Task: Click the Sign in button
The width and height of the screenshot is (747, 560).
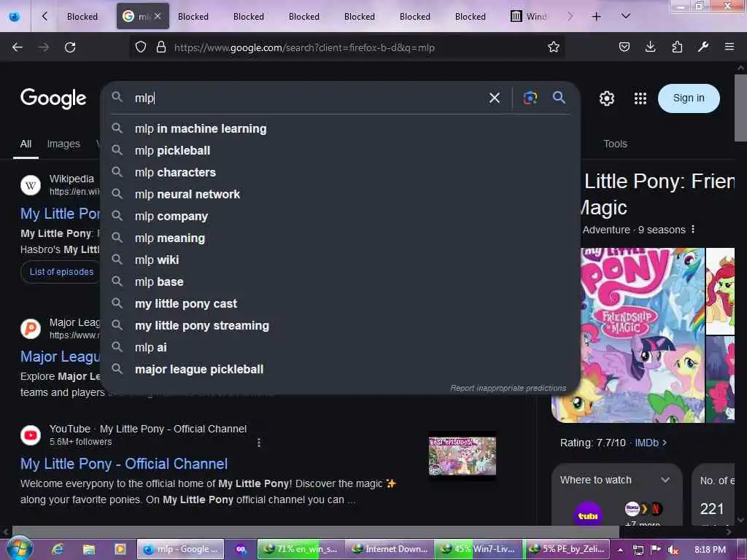Action: click(689, 98)
